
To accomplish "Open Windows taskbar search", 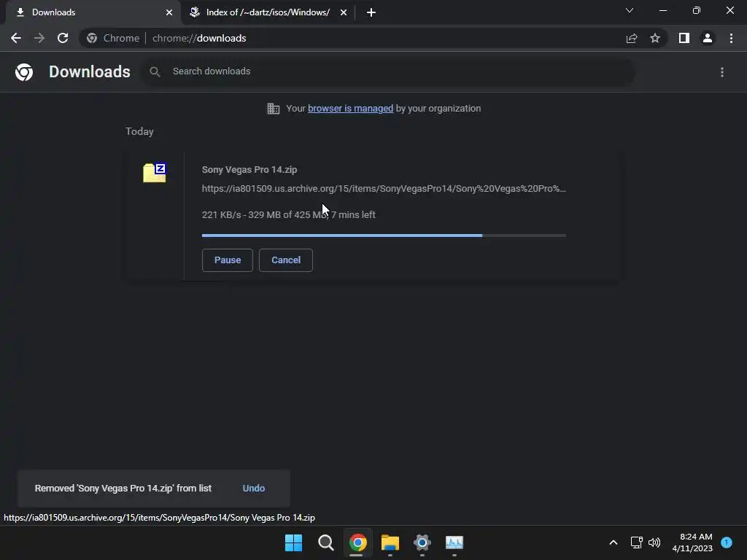I will pyautogui.click(x=326, y=542).
